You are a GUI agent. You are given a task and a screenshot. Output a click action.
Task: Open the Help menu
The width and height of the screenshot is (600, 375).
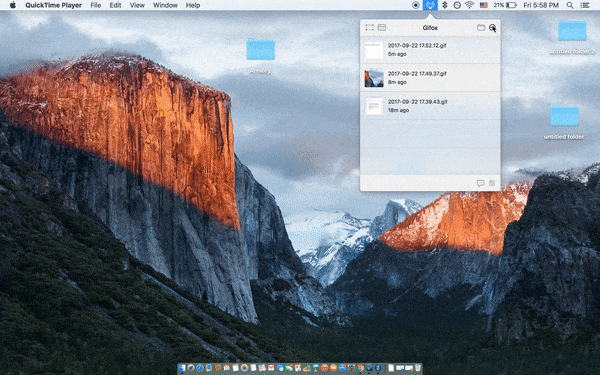click(x=193, y=5)
